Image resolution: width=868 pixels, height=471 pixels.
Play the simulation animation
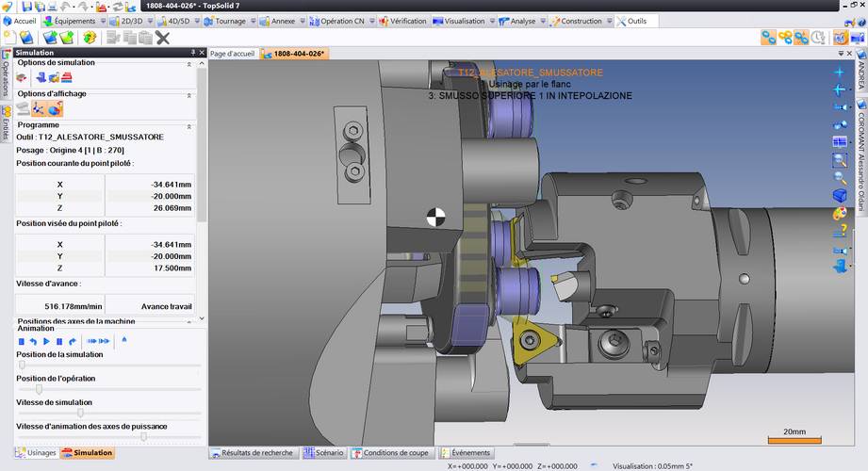point(46,341)
